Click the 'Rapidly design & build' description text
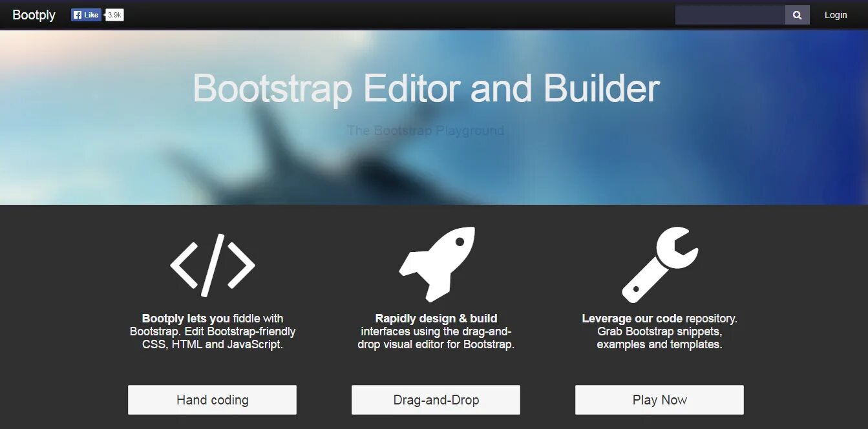This screenshot has height=429, width=868. coord(436,331)
